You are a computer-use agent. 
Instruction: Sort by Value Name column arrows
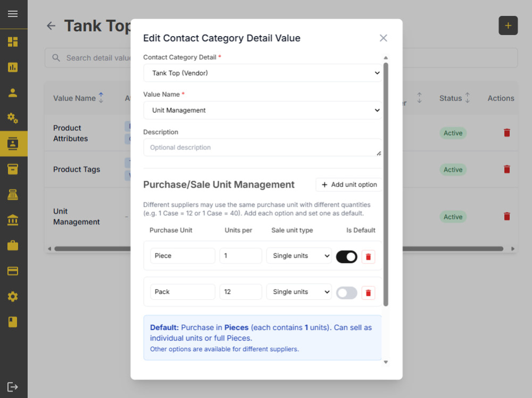pyautogui.click(x=101, y=98)
